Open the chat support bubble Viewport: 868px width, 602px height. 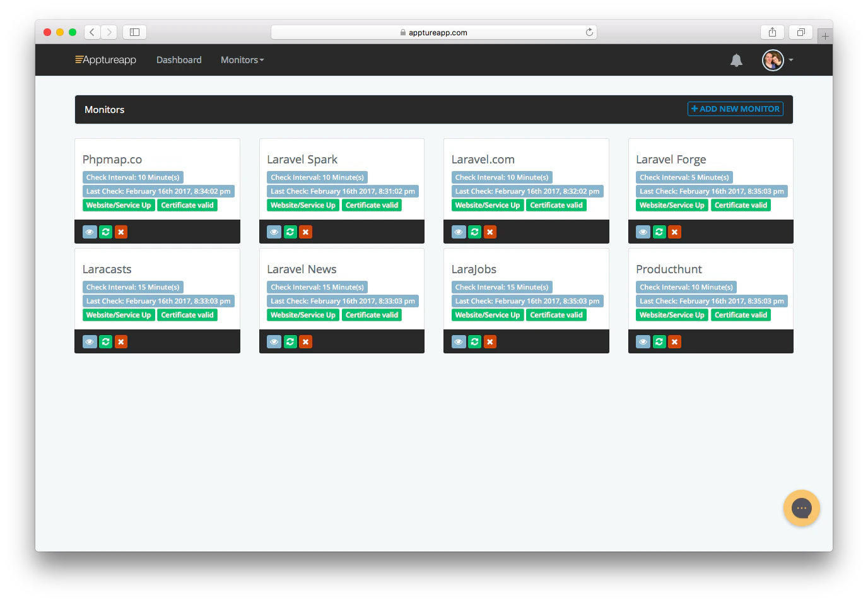click(801, 508)
